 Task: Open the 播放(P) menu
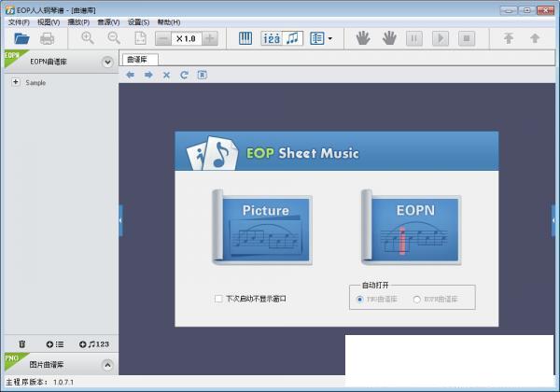(78, 21)
